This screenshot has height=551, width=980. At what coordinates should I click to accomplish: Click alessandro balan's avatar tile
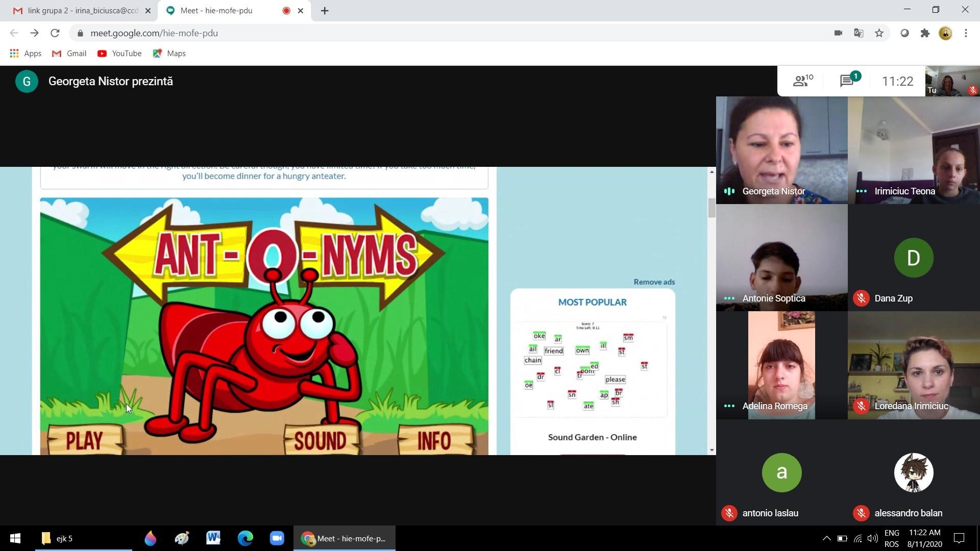click(x=914, y=472)
